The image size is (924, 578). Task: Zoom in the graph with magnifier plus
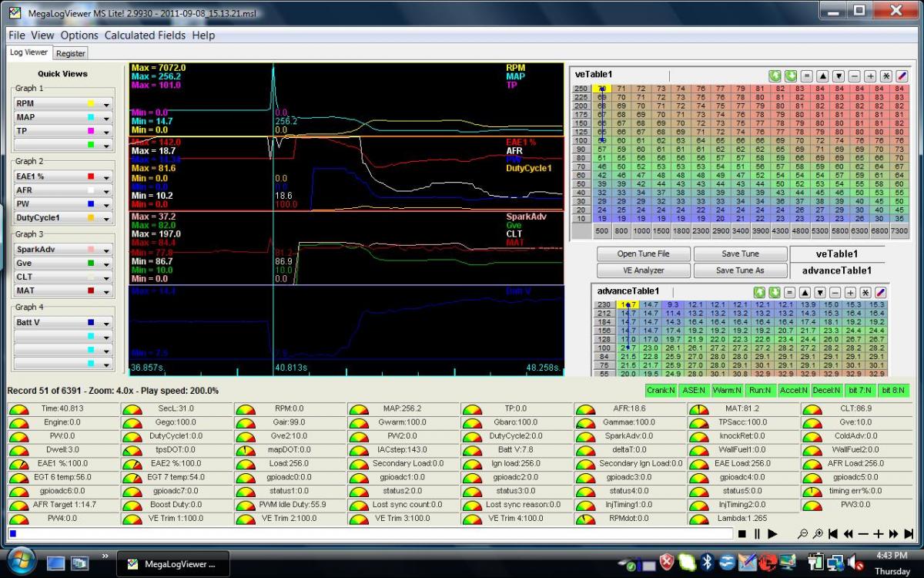point(818,533)
